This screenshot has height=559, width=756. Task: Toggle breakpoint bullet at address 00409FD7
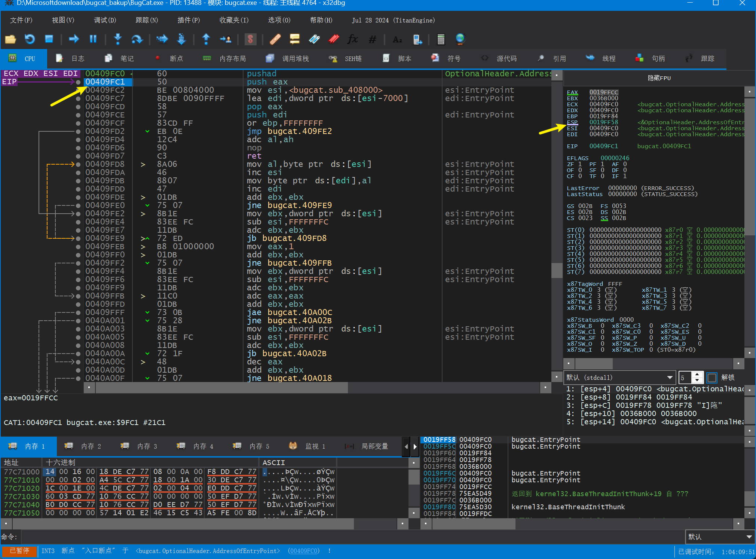click(x=78, y=156)
